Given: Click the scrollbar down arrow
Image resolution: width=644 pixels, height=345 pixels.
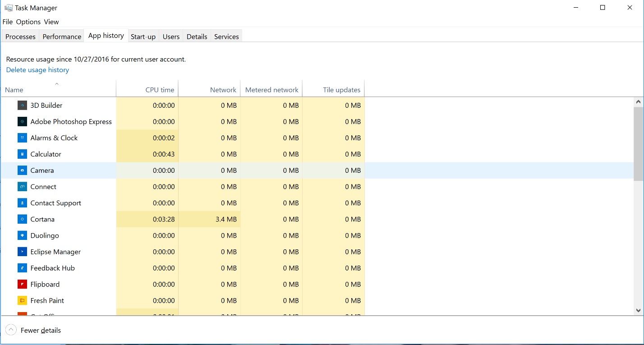Looking at the screenshot, I should pos(638,310).
